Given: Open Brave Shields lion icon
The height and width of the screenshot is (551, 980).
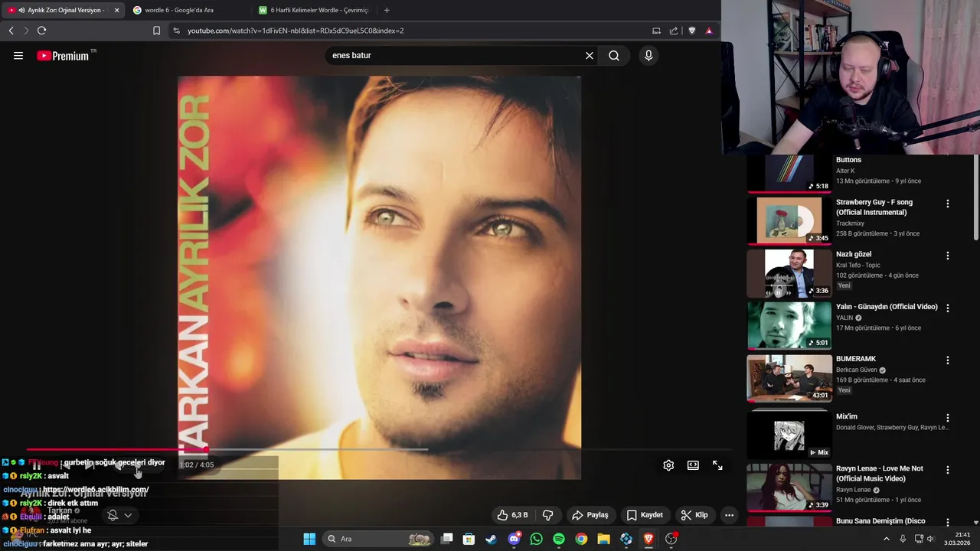Looking at the screenshot, I should [692, 31].
